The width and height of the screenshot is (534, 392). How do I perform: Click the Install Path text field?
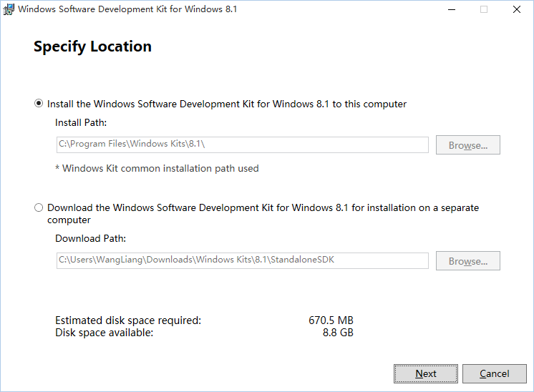point(242,145)
